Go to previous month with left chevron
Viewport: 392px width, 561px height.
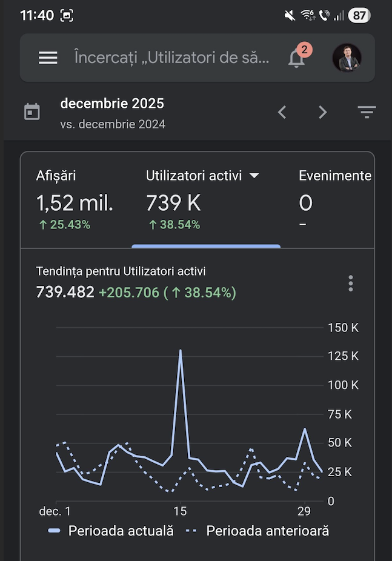[282, 112]
